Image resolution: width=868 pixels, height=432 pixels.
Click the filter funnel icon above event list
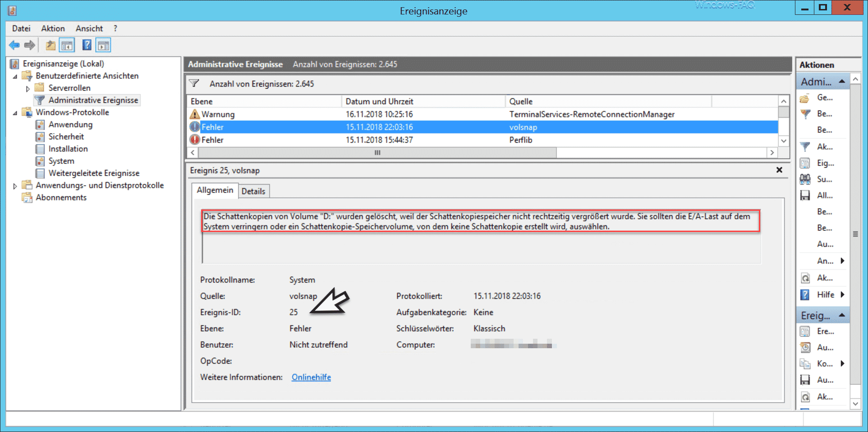194,83
